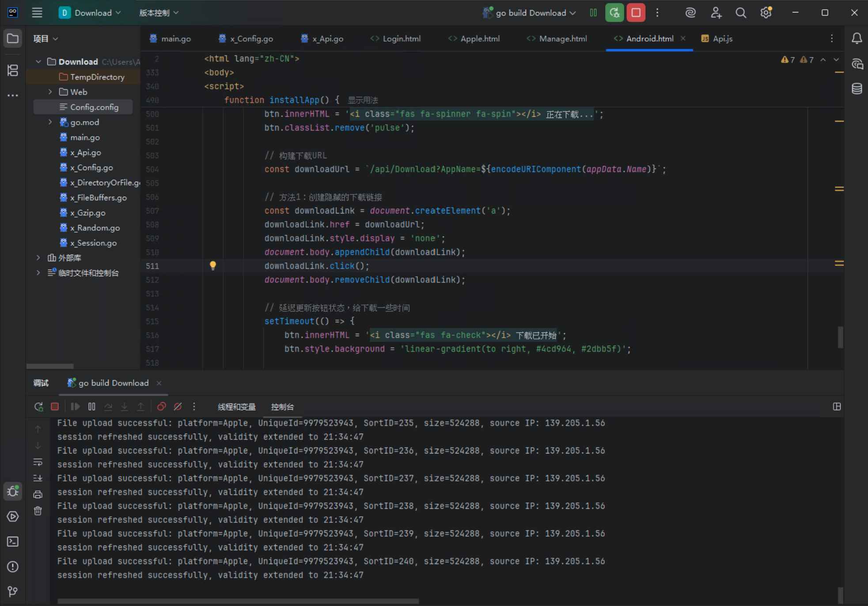
Task: Open the search everywhere magnifier
Action: coord(741,13)
